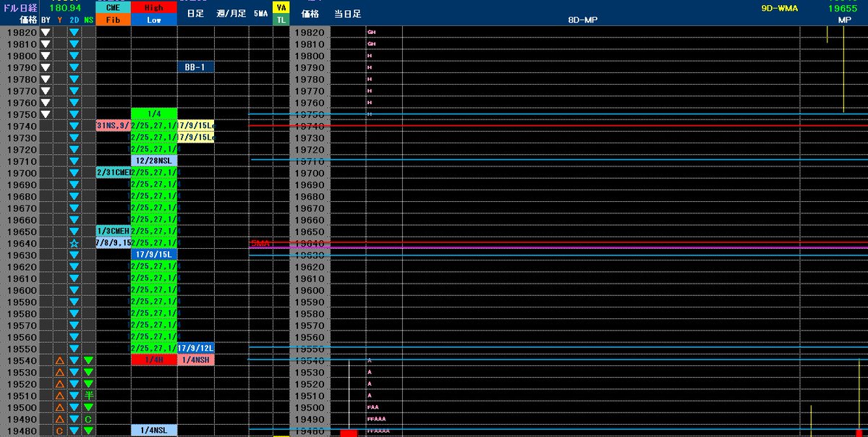868x437 pixels.
Task: Click the green TL header cell
Action: point(280,20)
